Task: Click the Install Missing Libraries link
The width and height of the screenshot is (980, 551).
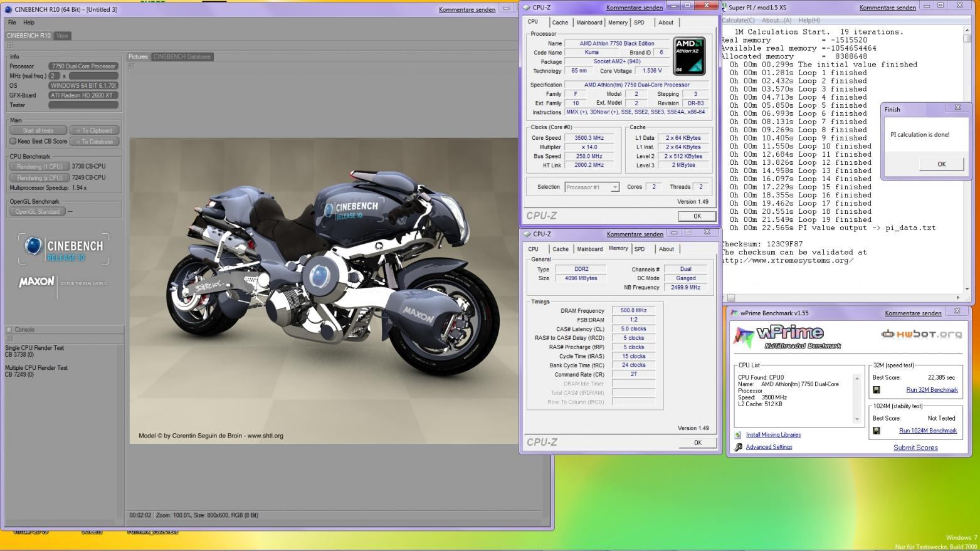Action: pyautogui.click(x=773, y=435)
